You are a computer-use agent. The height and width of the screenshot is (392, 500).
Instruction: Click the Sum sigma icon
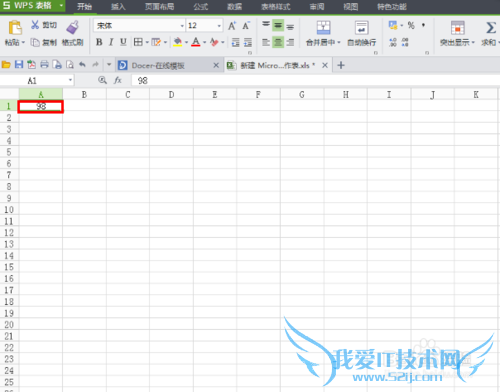click(491, 28)
